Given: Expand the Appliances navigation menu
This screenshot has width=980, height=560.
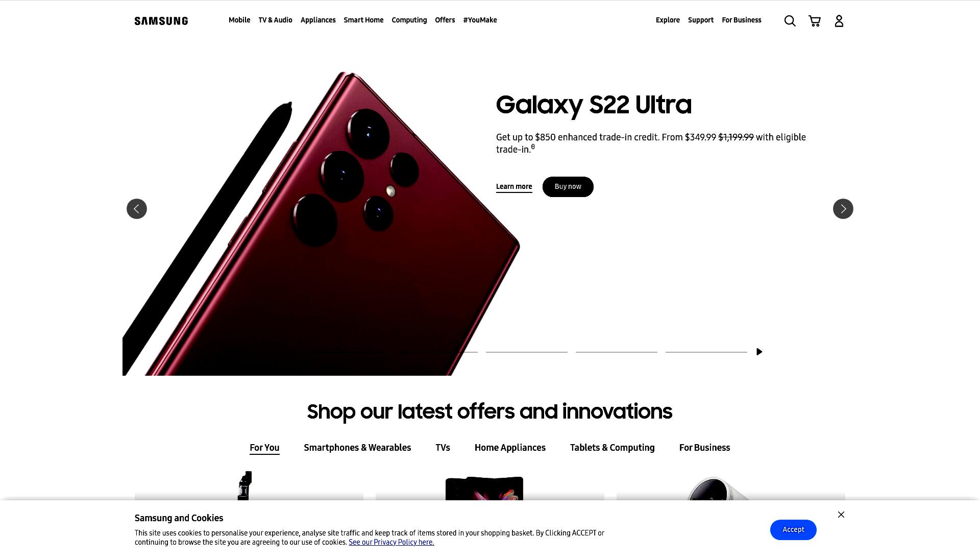Looking at the screenshot, I should click(x=318, y=20).
